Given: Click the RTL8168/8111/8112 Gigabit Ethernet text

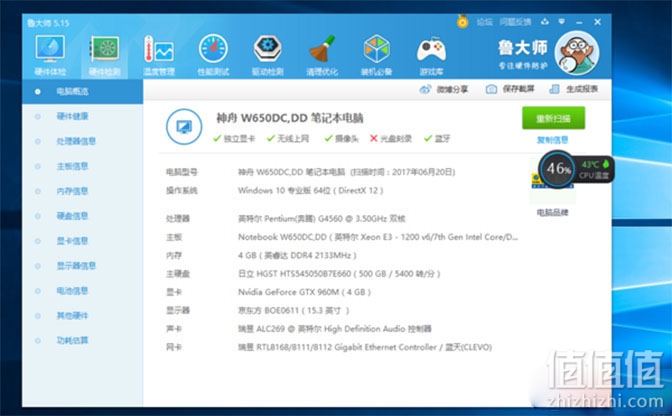Looking at the screenshot, I should pyautogui.click(x=365, y=347).
